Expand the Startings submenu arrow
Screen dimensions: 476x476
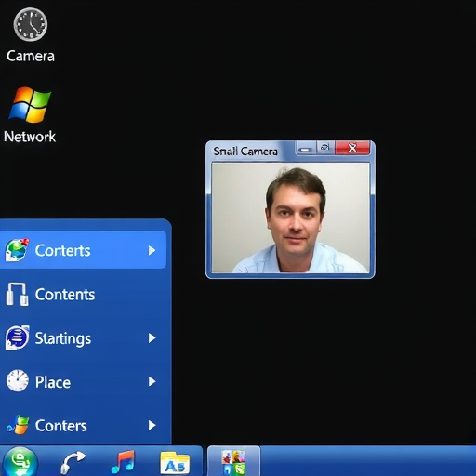(x=152, y=338)
